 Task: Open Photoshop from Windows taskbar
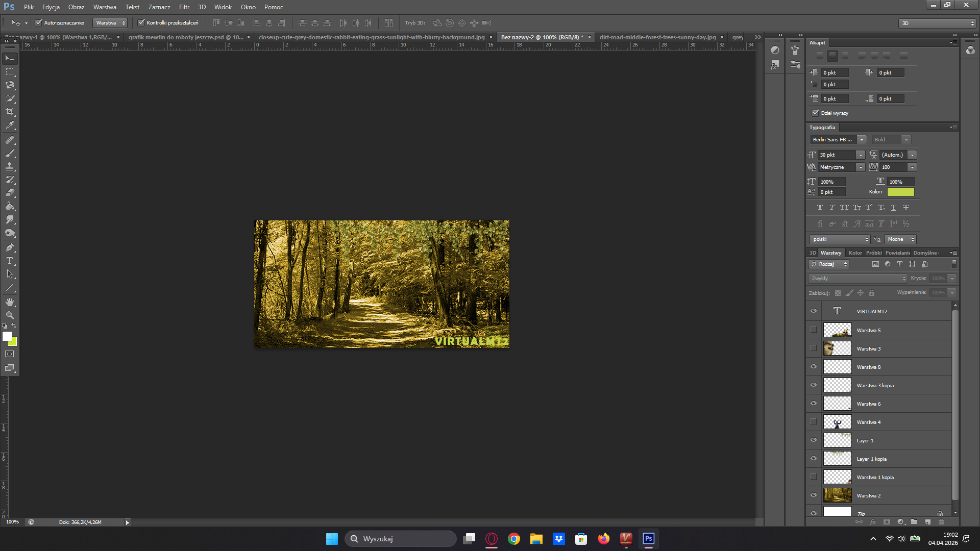[x=648, y=539]
